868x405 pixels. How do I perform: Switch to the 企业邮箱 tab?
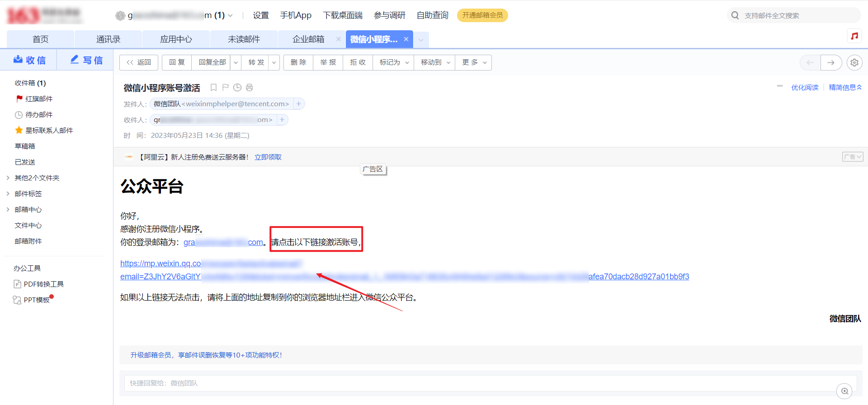click(308, 39)
